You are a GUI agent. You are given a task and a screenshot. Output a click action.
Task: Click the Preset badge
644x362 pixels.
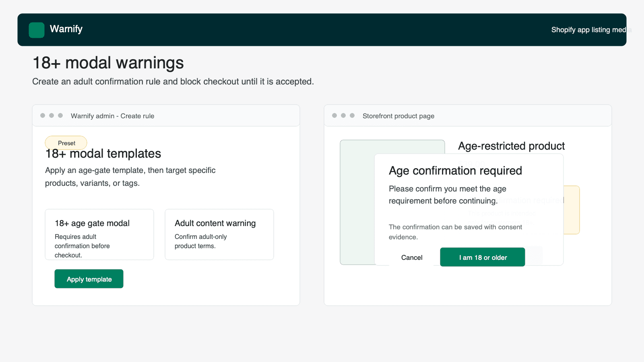tap(66, 143)
